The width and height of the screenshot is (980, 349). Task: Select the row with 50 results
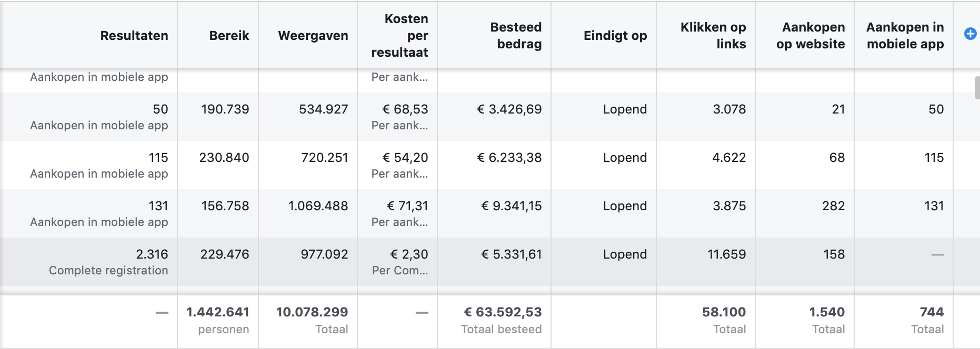[476, 117]
